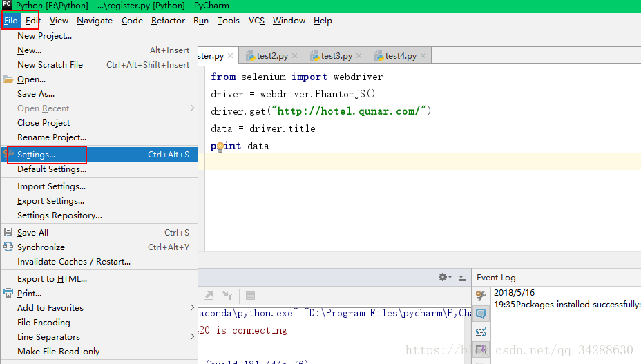Click the run-to-cursor icon in debugger toolbar
641x364 pixels.
point(227,296)
